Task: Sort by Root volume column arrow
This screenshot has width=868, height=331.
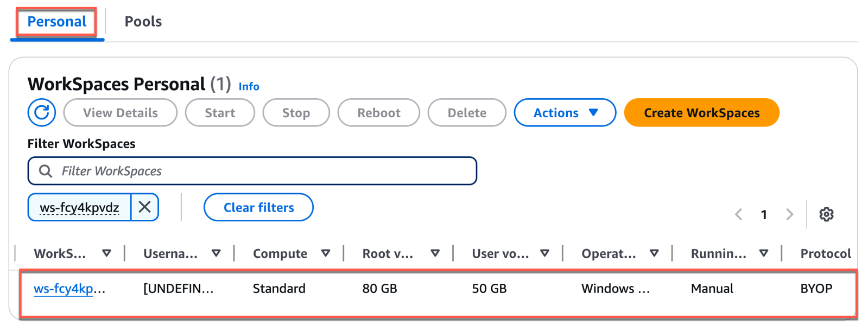Action: coord(435,253)
